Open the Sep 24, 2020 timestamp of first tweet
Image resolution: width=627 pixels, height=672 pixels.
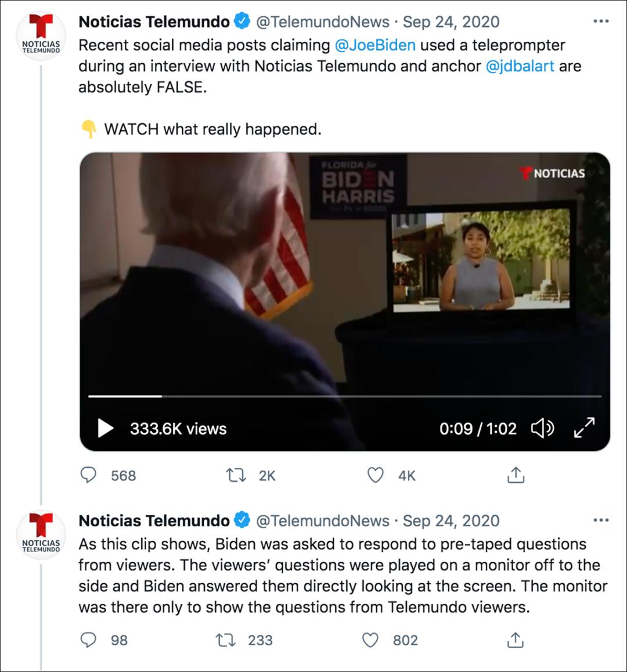pyautogui.click(x=451, y=22)
